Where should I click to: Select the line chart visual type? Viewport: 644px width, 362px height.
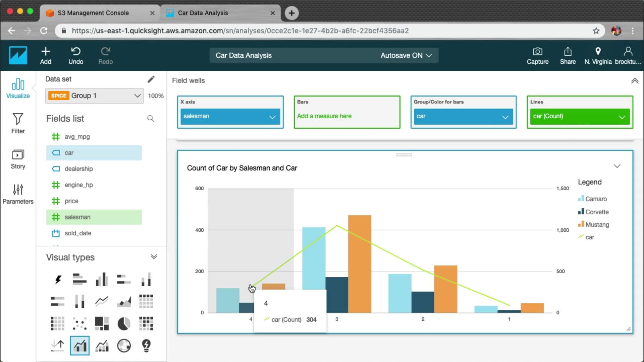[x=102, y=301]
